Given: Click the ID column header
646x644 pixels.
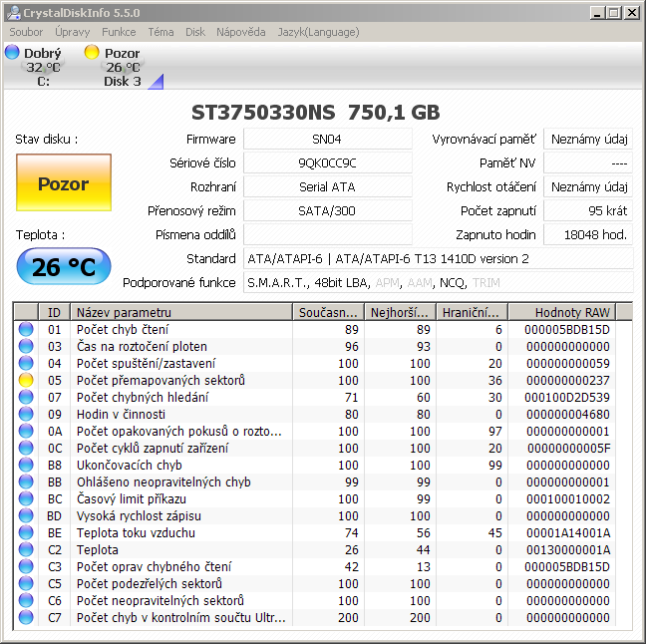Looking at the screenshot, I should (54, 312).
